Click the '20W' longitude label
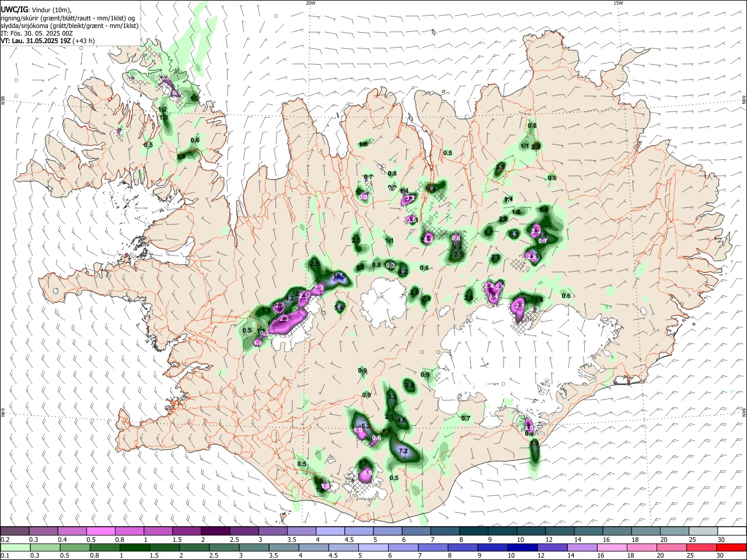 [x=310, y=3]
